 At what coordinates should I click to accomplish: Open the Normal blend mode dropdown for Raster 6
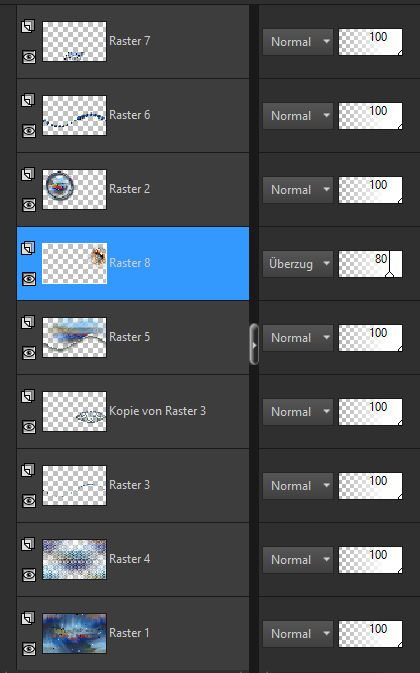pos(298,116)
